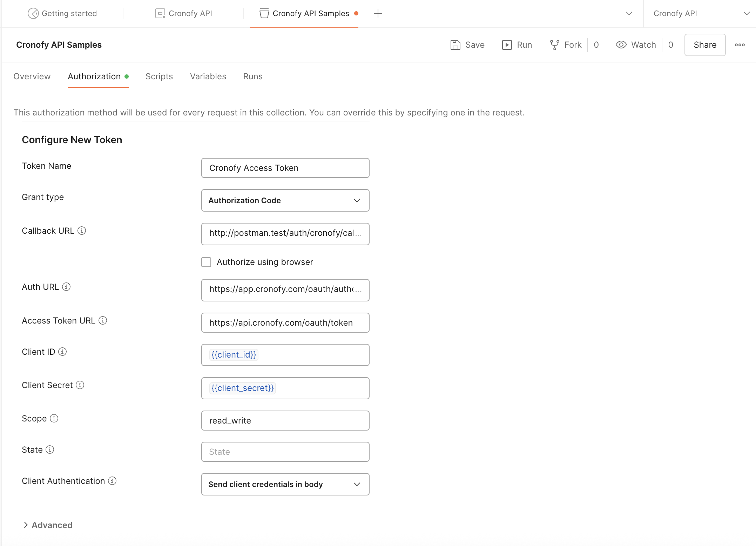Click the Scope info icon
The width and height of the screenshot is (756, 546).
coord(54,418)
